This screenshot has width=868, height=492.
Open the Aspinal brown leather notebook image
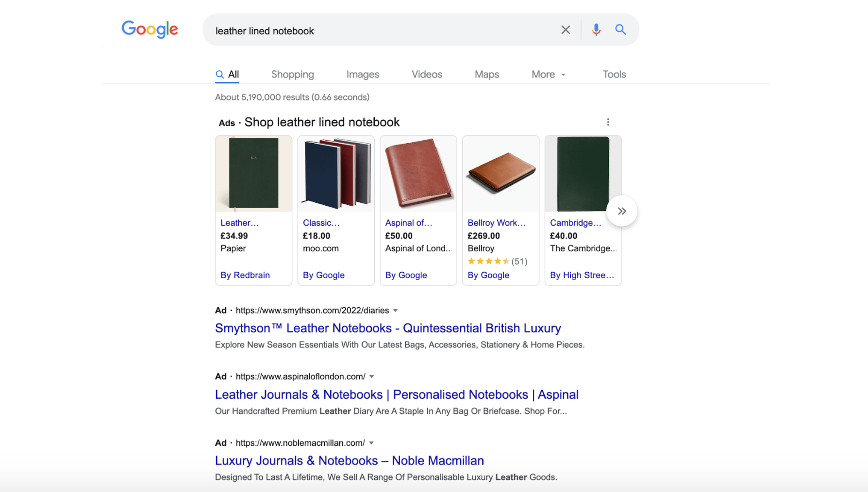[x=418, y=174]
